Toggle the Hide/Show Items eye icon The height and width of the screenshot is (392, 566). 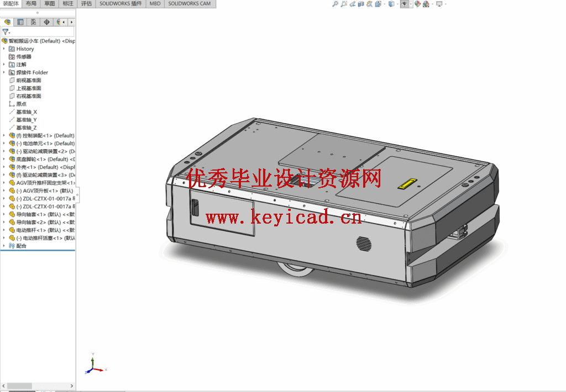[x=405, y=4]
